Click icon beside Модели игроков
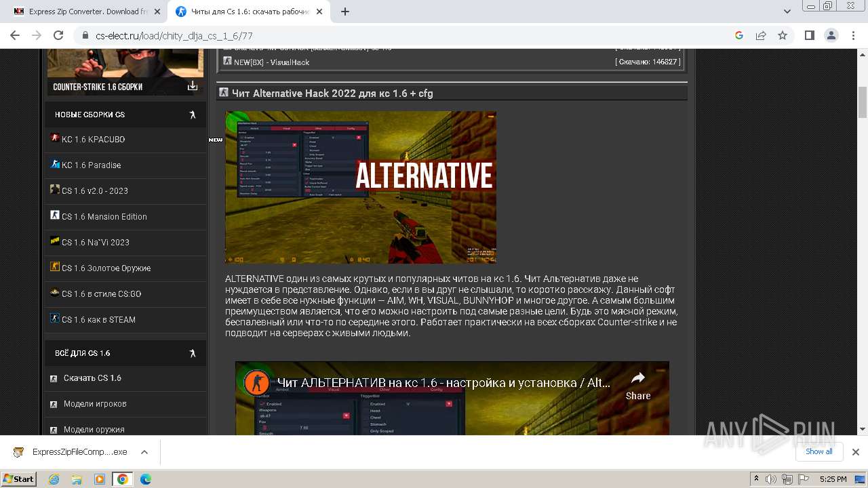 click(54, 405)
